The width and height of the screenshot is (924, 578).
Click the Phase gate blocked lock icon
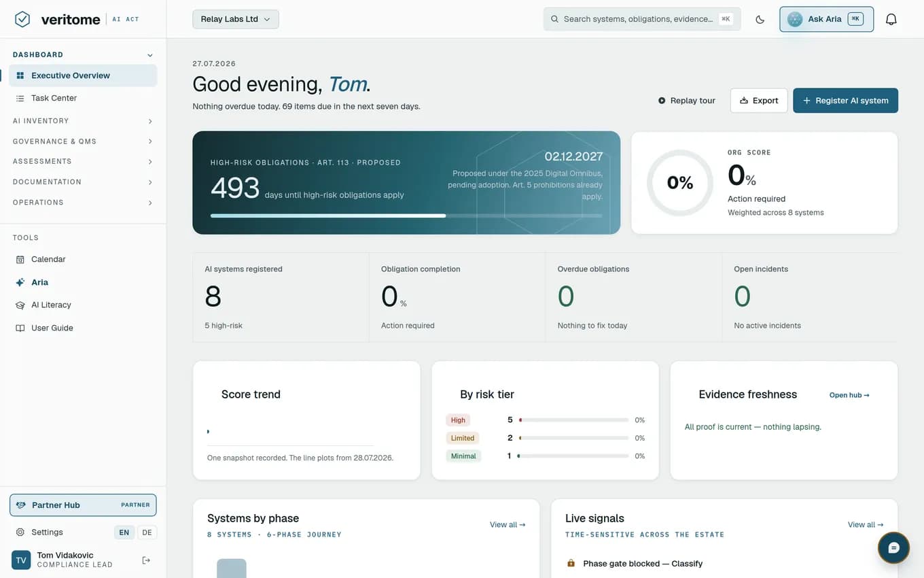pyautogui.click(x=571, y=563)
